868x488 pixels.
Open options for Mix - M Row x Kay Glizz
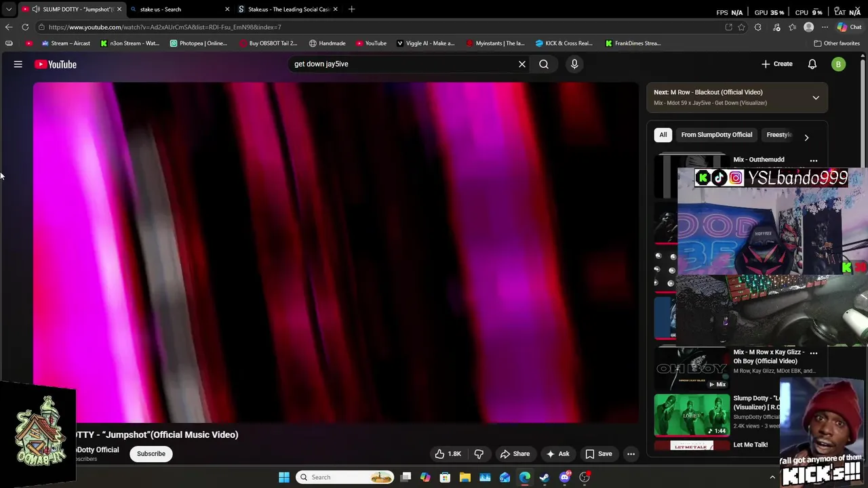pos(814,353)
